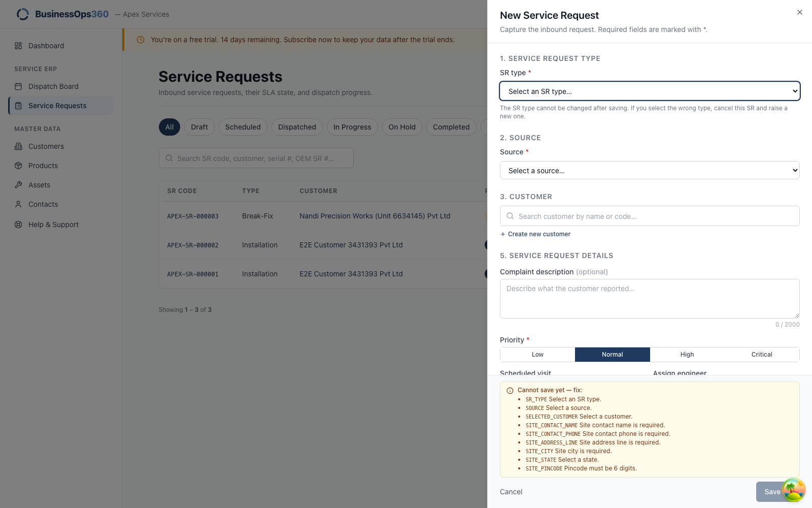
Task: Focus the customer search field
Action: [x=650, y=216]
